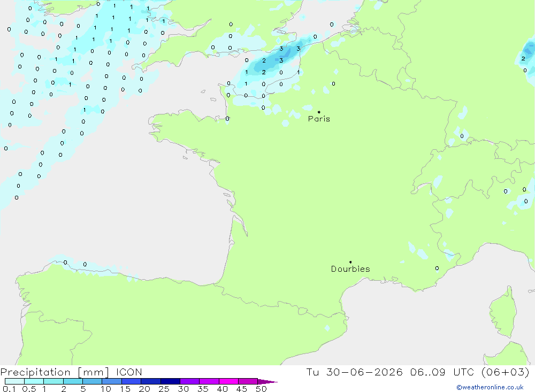
Task: Click the ICON model name text
Action: (129, 372)
